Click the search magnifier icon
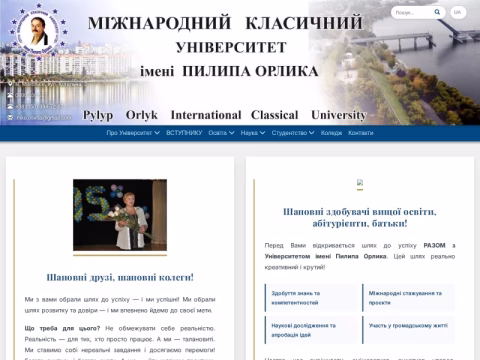Viewport: 480px width, 360px height. click(x=437, y=12)
